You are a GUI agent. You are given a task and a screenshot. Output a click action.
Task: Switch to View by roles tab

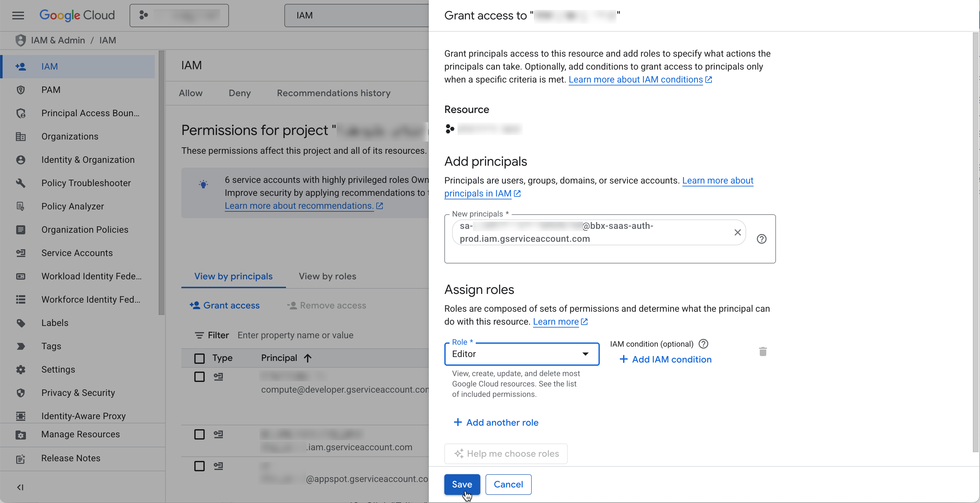tap(327, 276)
